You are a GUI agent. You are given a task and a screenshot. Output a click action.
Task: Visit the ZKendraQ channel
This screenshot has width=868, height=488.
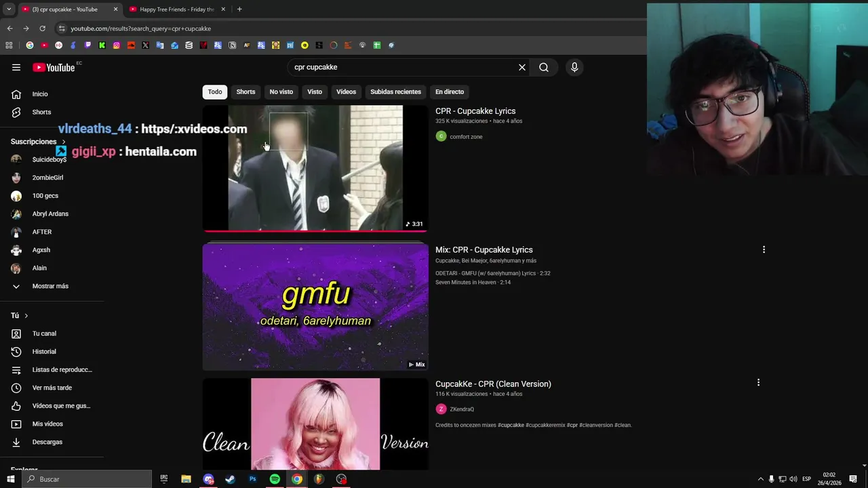pyautogui.click(x=462, y=409)
